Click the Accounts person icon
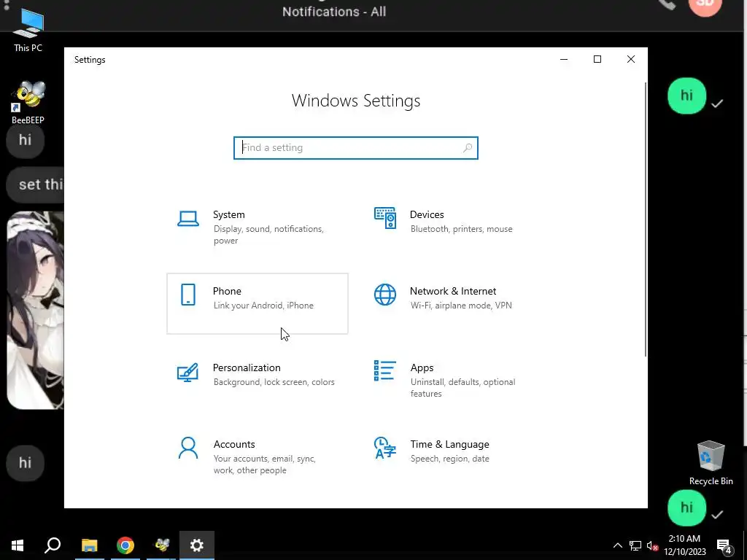Image resolution: width=747 pixels, height=560 pixels. [188, 448]
